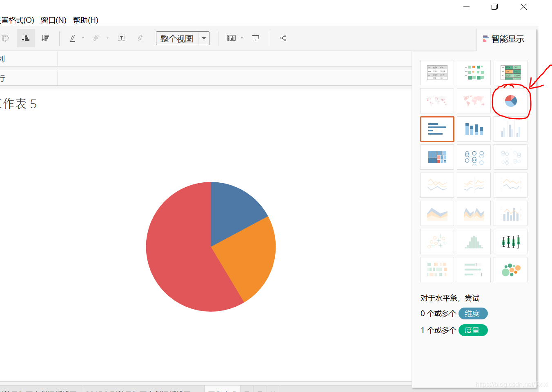Open the highlight pen dropdown arrow

[x=83, y=38]
